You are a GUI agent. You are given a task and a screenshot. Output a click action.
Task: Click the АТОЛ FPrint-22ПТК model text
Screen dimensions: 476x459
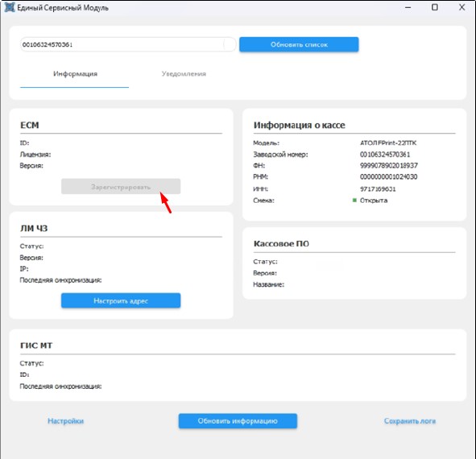tap(388, 143)
